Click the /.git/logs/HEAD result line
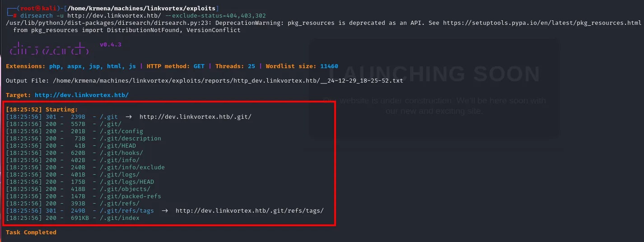The width and height of the screenshot is (644, 242). pyautogui.click(x=80, y=182)
